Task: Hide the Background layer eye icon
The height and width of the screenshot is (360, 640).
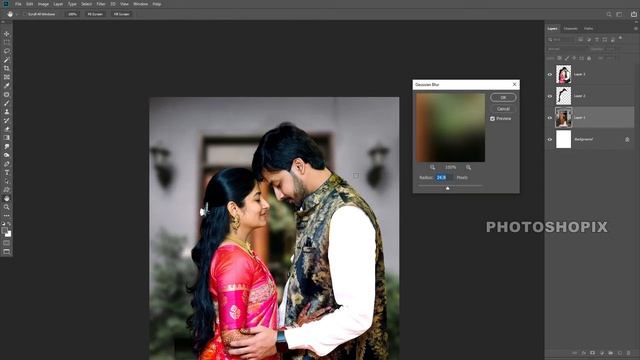Action: pos(550,140)
